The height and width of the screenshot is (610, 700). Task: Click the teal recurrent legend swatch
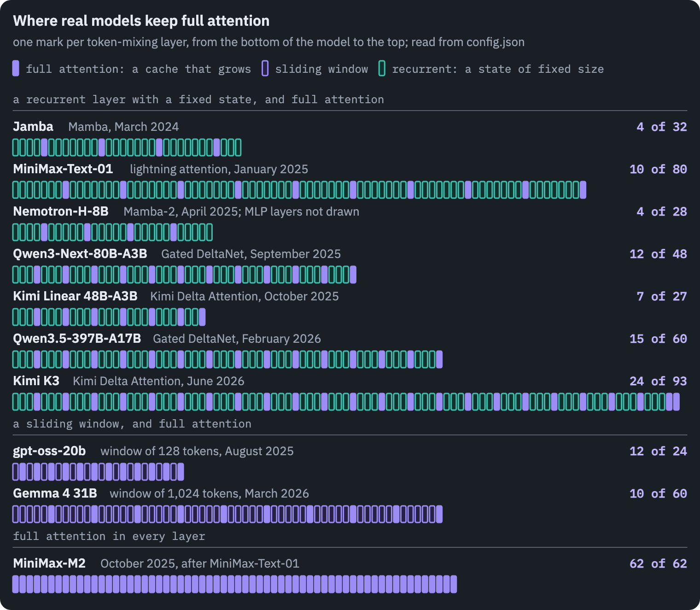click(x=382, y=69)
